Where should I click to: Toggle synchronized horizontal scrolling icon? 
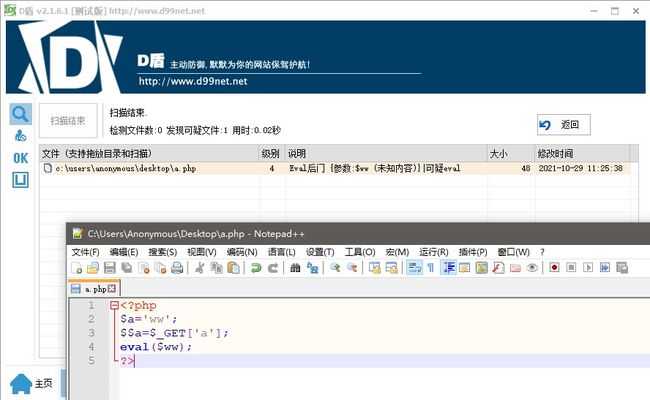(x=391, y=268)
